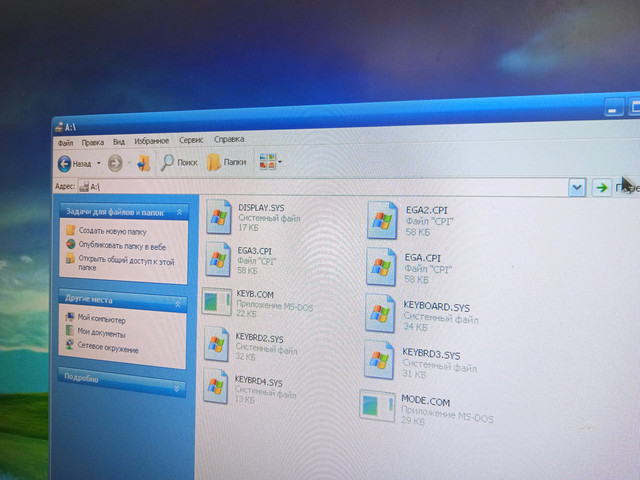
Task: Open Мой компьютер link
Action: tap(102, 319)
